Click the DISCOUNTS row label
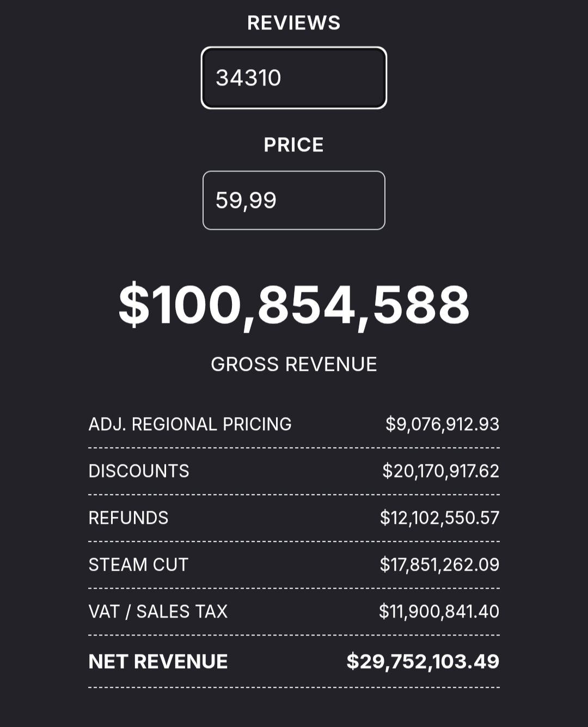Screen dimensions: 588x727 click(x=139, y=471)
